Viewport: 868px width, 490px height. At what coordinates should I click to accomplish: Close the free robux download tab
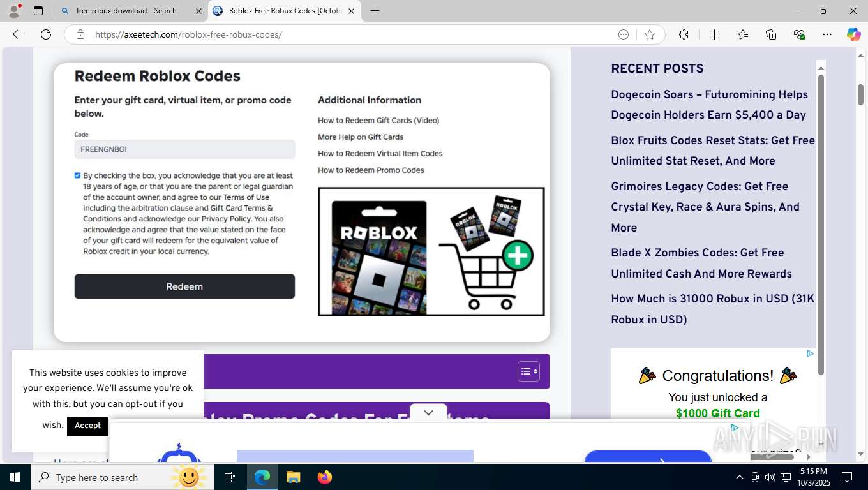click(x=198, y=11)
